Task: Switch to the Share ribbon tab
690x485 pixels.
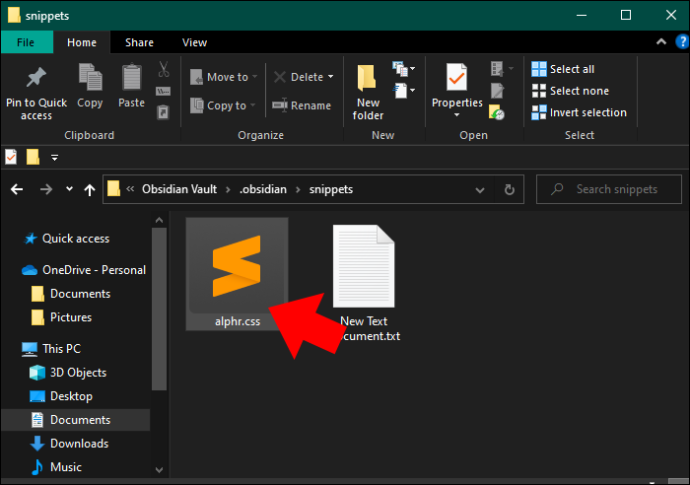Action: click(139, 42)
